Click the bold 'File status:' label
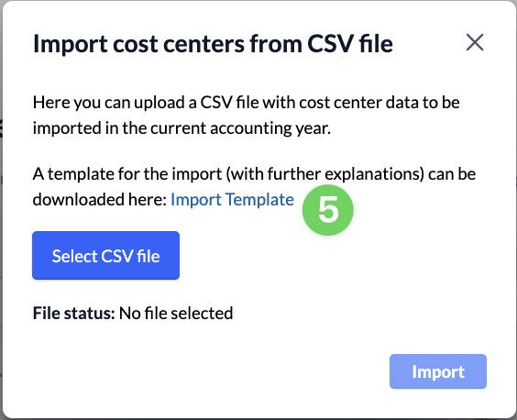517x420 pixels. click(x=74, y=313)
